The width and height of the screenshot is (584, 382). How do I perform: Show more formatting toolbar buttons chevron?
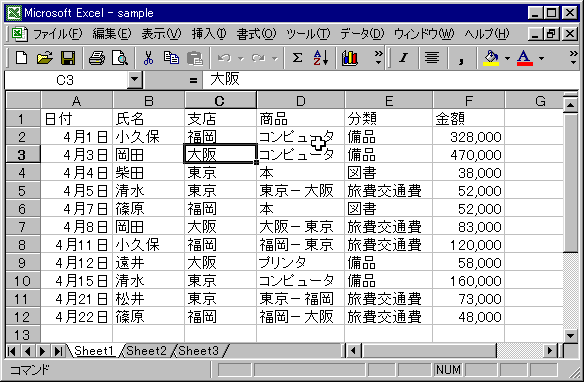coord(574,58)
